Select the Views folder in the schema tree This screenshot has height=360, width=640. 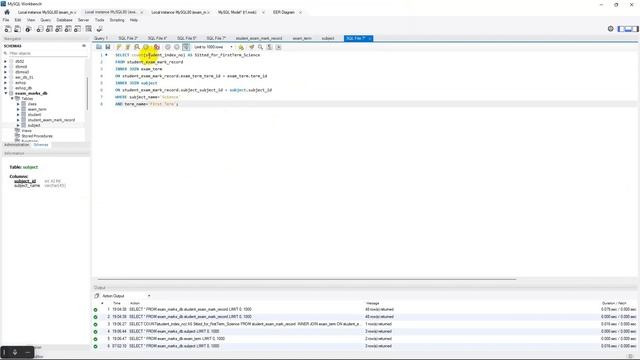[27, 131]
